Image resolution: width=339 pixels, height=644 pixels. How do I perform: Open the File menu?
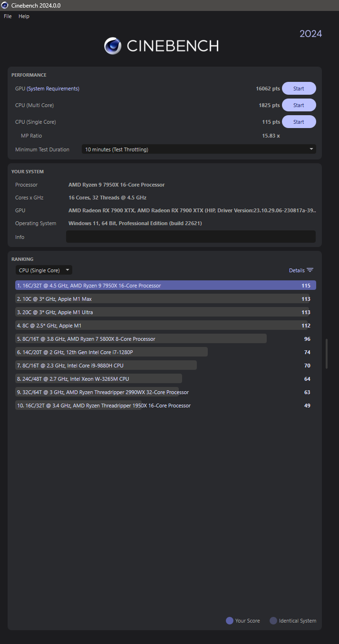[x=8, y=16]
